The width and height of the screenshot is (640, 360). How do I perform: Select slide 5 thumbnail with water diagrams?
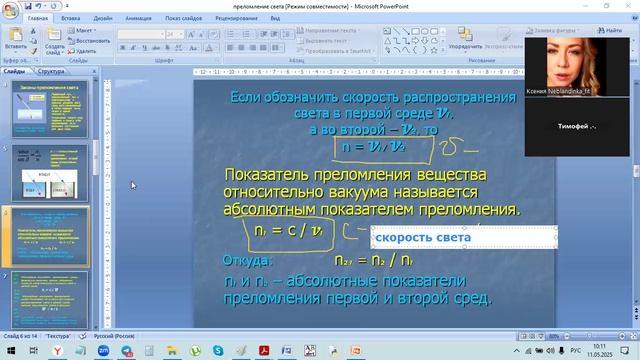49,173
